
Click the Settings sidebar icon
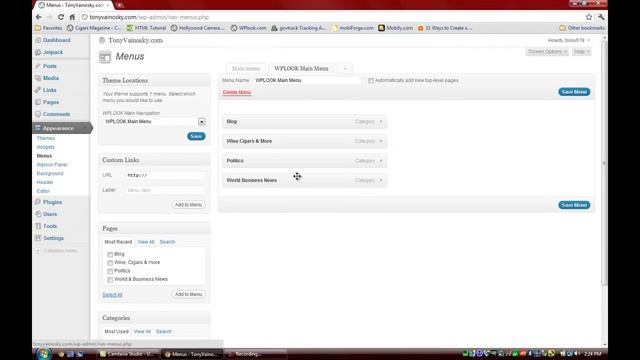pos(38,238)
